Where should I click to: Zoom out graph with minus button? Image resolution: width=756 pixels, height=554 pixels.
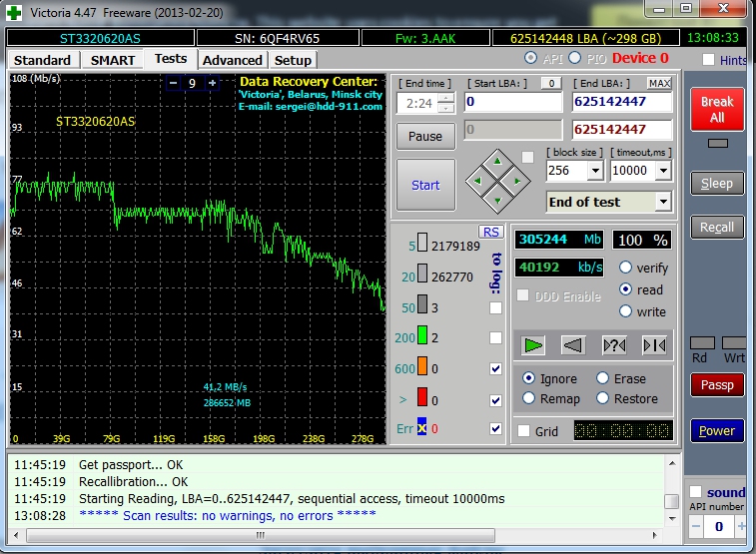coord(173,84)
